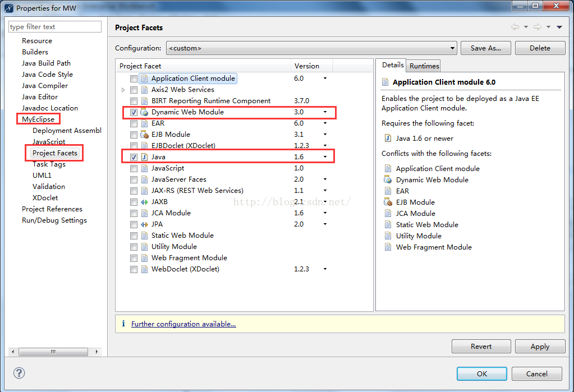Switch to the Runtimes tab
The height and width of the screenshot is (392, 574).
click(424, 66)
